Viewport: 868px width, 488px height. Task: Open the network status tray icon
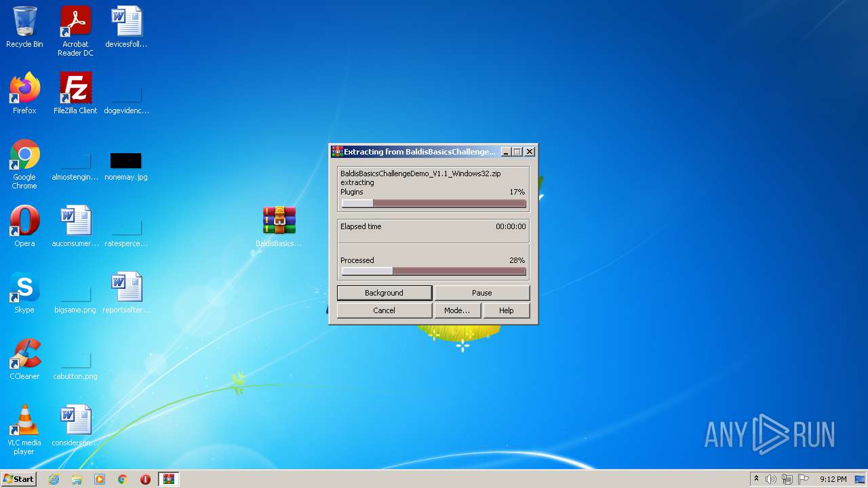787,479
